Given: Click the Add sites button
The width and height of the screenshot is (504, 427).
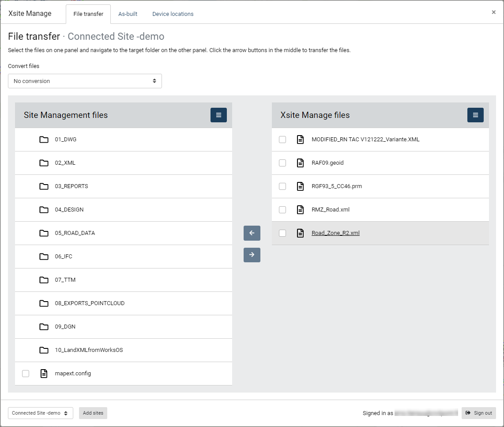Looking at the screenshot, I should coord(93,413).
